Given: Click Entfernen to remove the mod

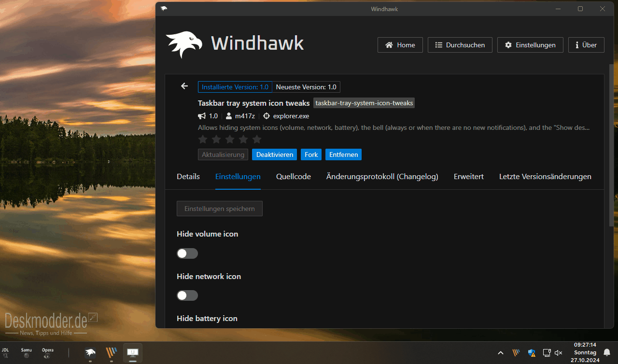Looking at the screenshot, I should [x=344, y=154].
